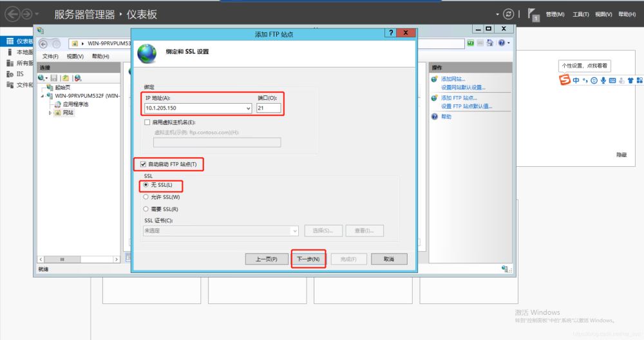Expand the 网站 node in connections tree
The height and width of the screenshot is (340, 644).
click(51, 113)
